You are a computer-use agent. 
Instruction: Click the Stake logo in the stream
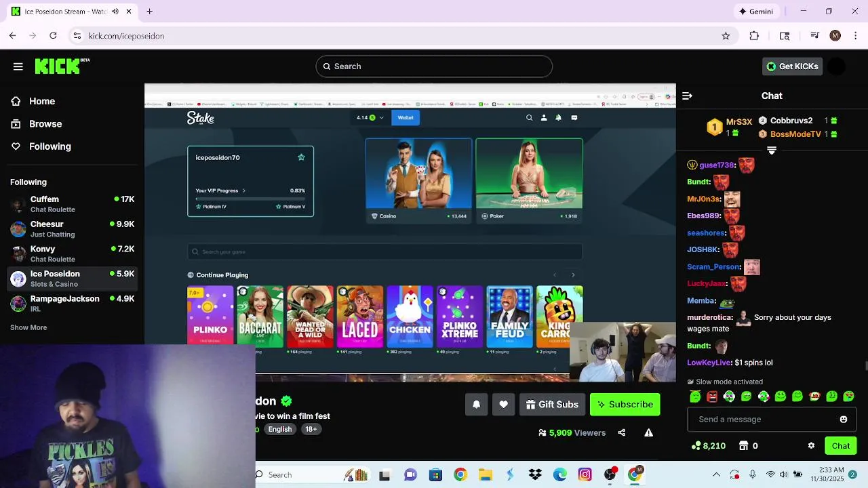click(201, 118)
